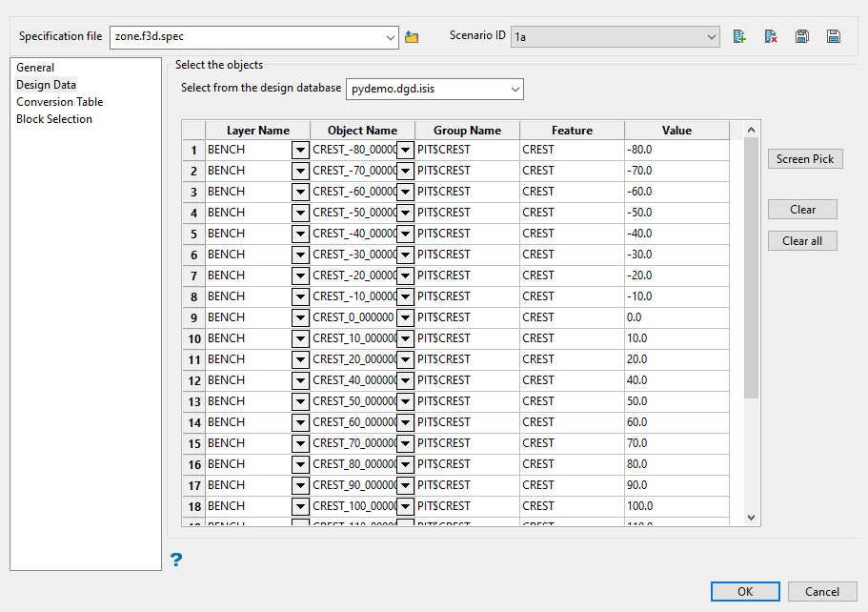Expand Layer Name dropdown in row 1

pos(300,150)
